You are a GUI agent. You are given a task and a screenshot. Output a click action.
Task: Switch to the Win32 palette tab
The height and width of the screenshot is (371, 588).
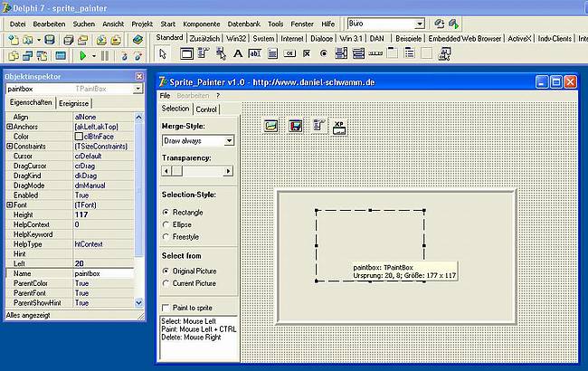pos(236,39)
